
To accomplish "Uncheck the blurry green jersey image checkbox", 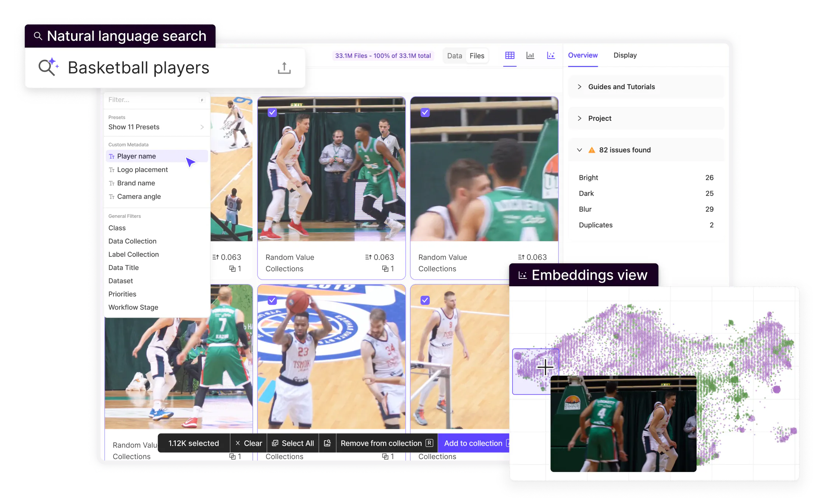I will (425, 112).
